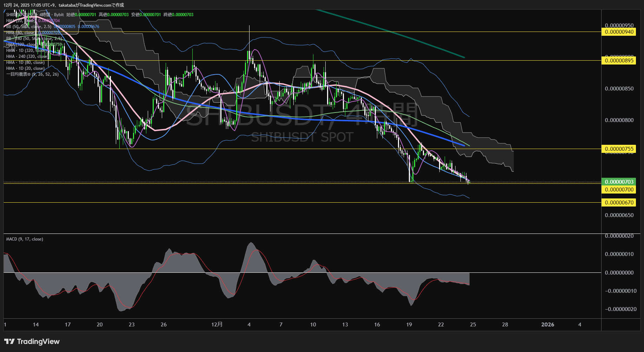Image resolution: width=644 pixels, height=352 pixels.
Task: Open the Ichimoku 一目均衡表 (9, 26, 52, 26) legend
Action: 32,74
